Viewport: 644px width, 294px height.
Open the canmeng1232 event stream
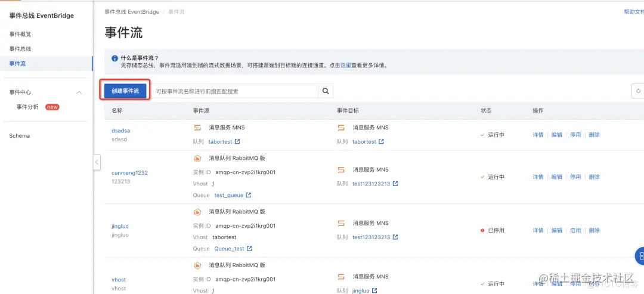pos(130,173)
